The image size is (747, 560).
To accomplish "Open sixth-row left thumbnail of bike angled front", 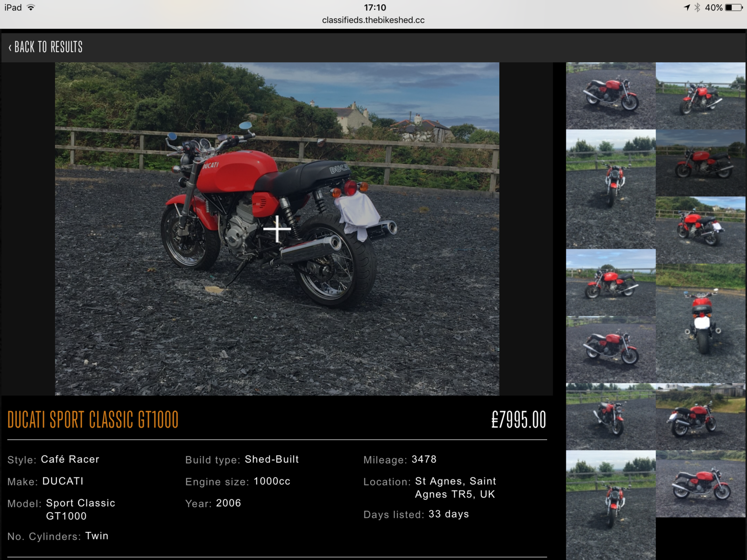I will click(611, 417).
